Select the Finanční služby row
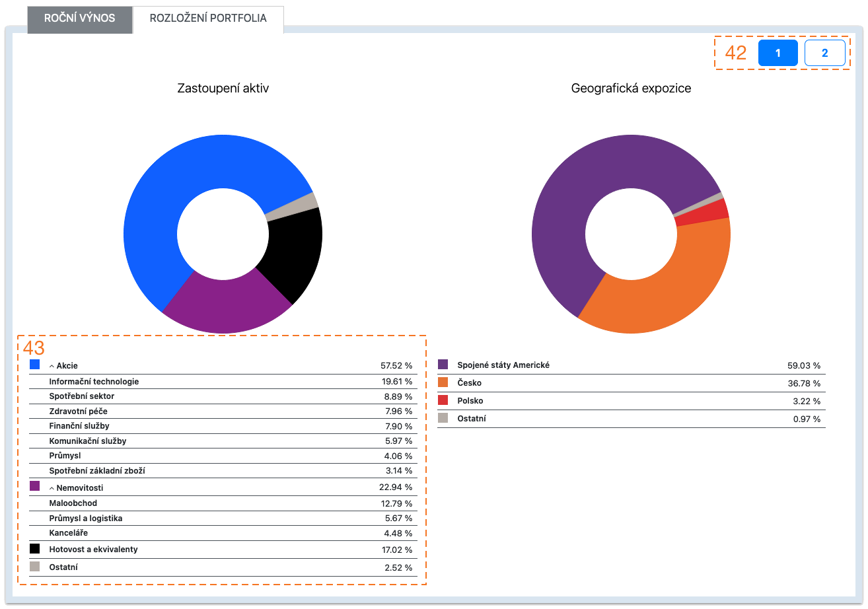This screenshot has width=868, height=609. 223,426
